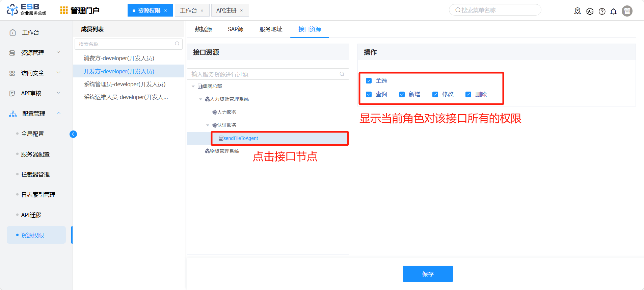Click the user avatar icon

point(627,11)
